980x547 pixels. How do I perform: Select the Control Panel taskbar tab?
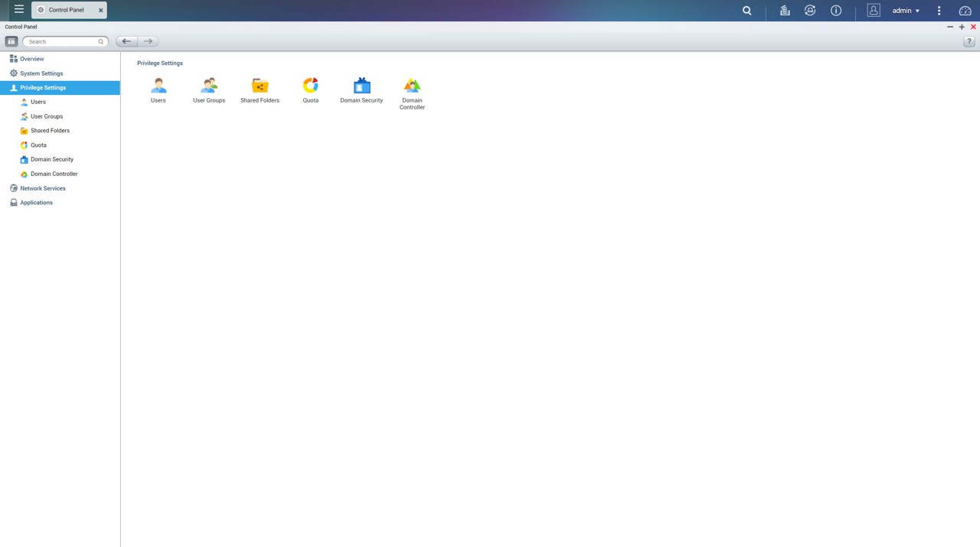click(70, 10)
